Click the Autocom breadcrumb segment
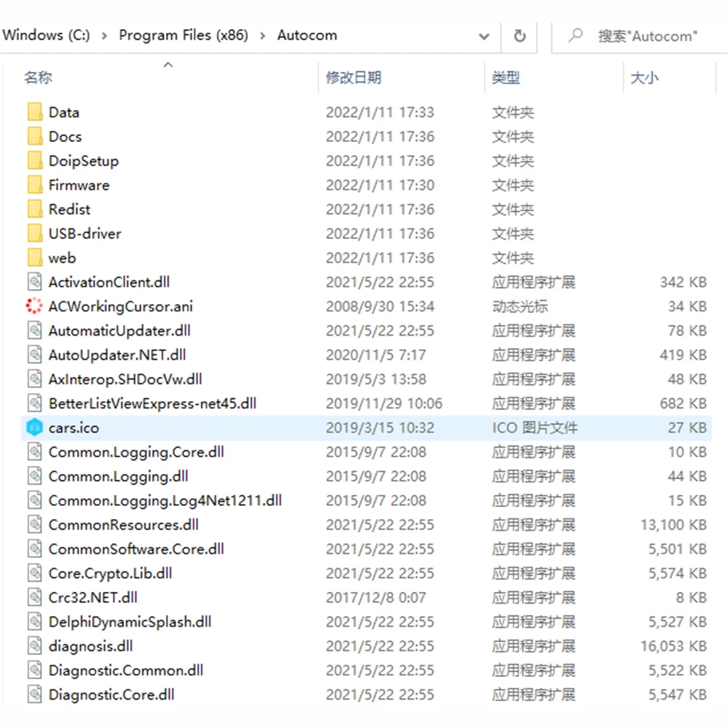Viewport: 728px width, 728px height. pyautogui.click(x=307, y=35)
